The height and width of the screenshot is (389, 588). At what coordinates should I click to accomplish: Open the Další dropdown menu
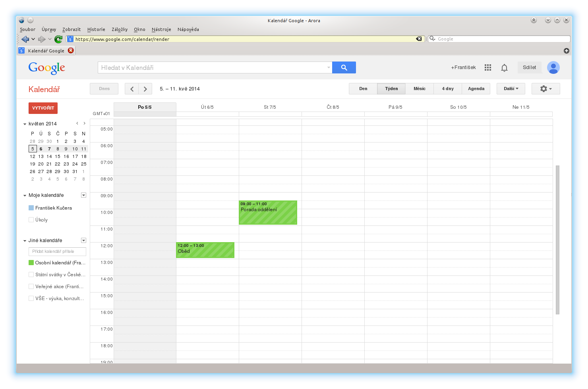tap(511, 89)
